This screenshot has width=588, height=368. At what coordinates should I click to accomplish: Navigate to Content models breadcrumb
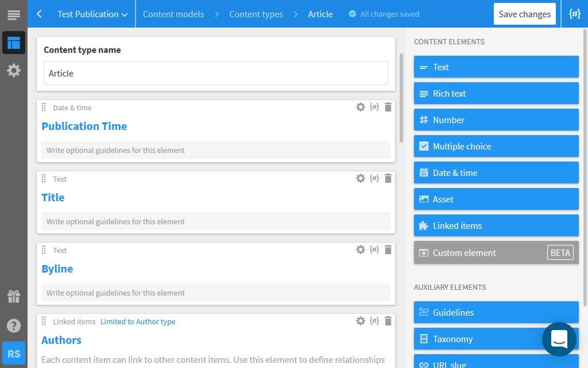[173, 14]
